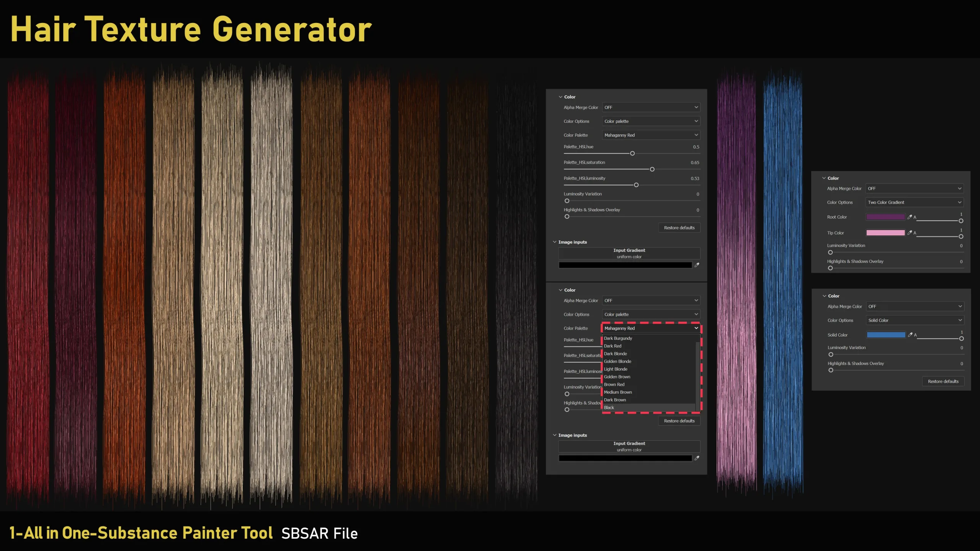Click the blue hair strand preview
The image size is (980, 551).
782,283
